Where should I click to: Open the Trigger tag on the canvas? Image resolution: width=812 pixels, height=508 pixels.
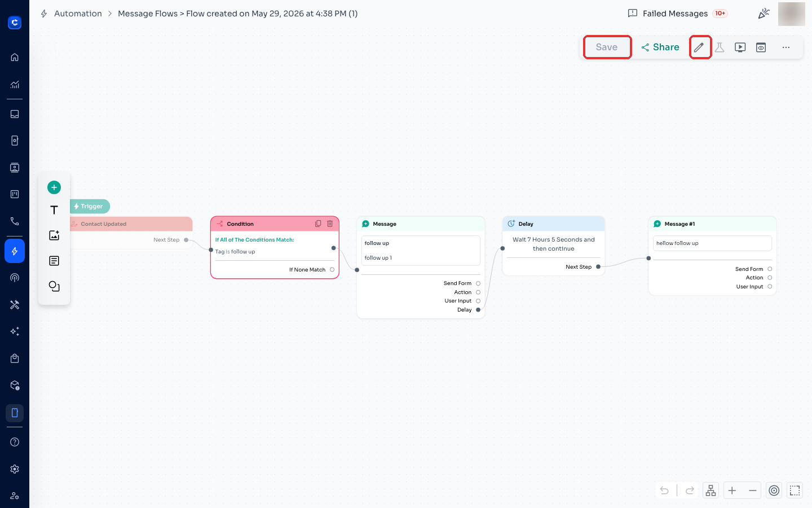[90, 207]
